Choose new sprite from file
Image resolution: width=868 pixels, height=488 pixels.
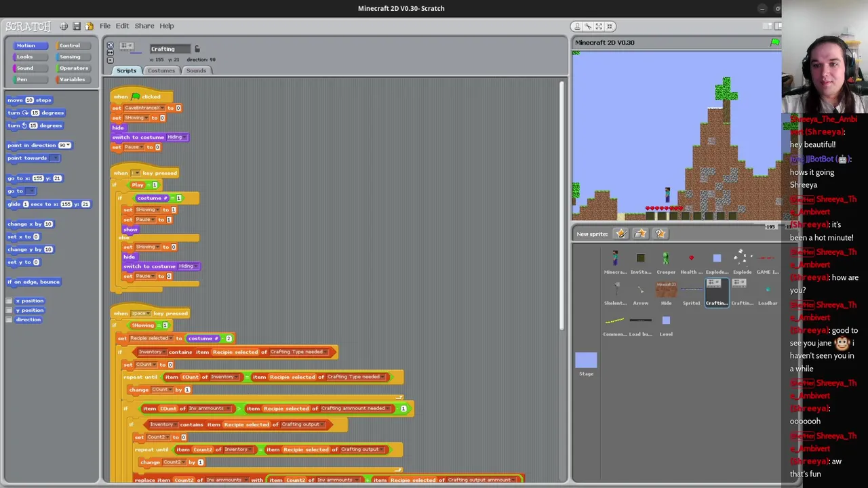pyautogui.click(x=640, y=234)
